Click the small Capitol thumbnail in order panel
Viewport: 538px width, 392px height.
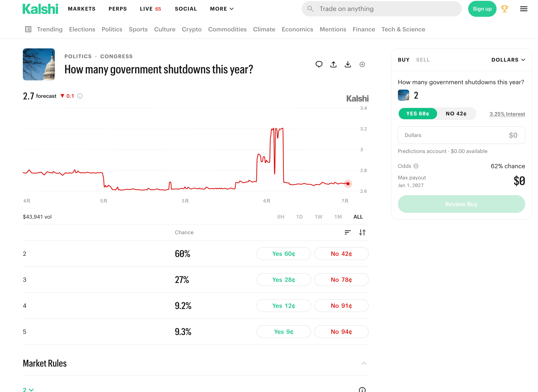coord(403,95)
